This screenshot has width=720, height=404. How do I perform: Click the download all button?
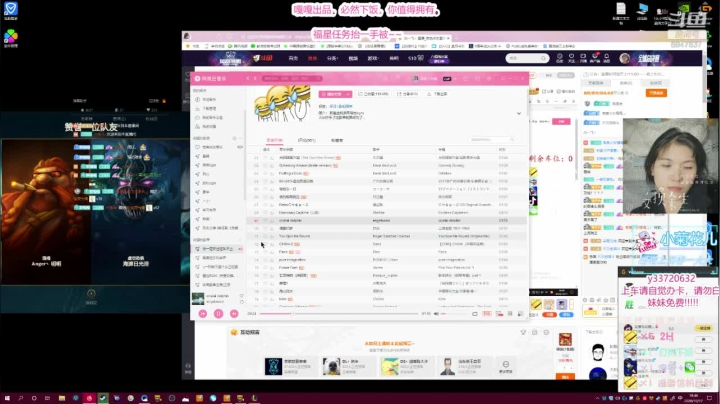click(437, 94)
